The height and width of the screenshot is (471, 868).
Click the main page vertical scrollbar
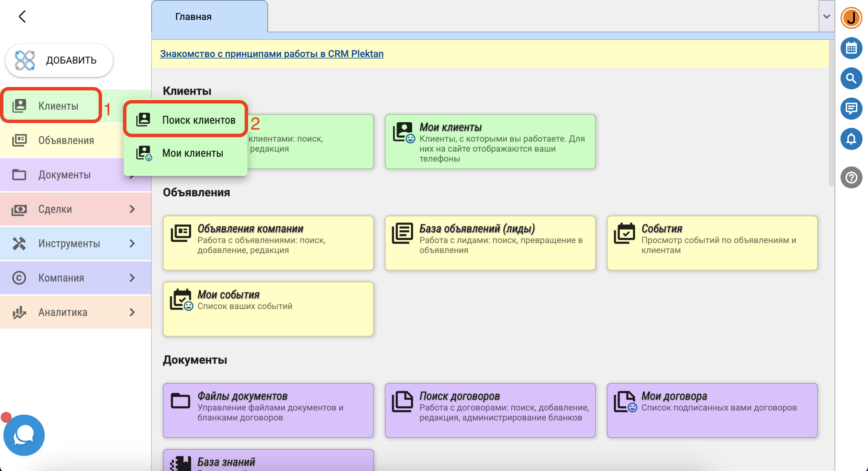(831, 113)
